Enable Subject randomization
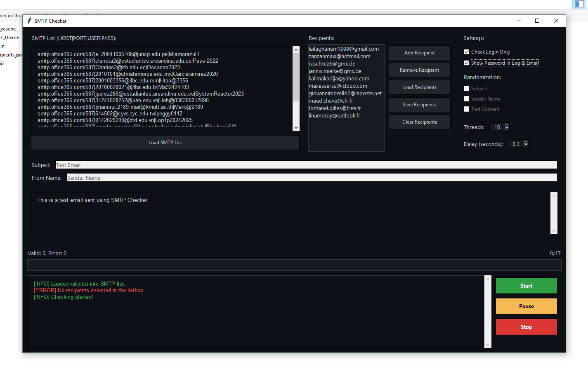This screenshot has height=373, width=588. pyautogui.click(x=467, y=88)
